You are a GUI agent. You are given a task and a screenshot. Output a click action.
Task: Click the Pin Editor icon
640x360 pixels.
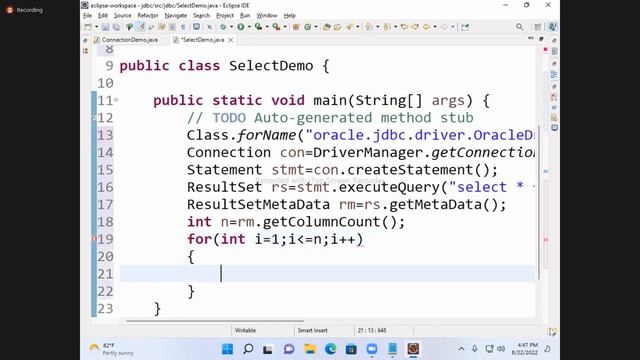coord(465,27)
